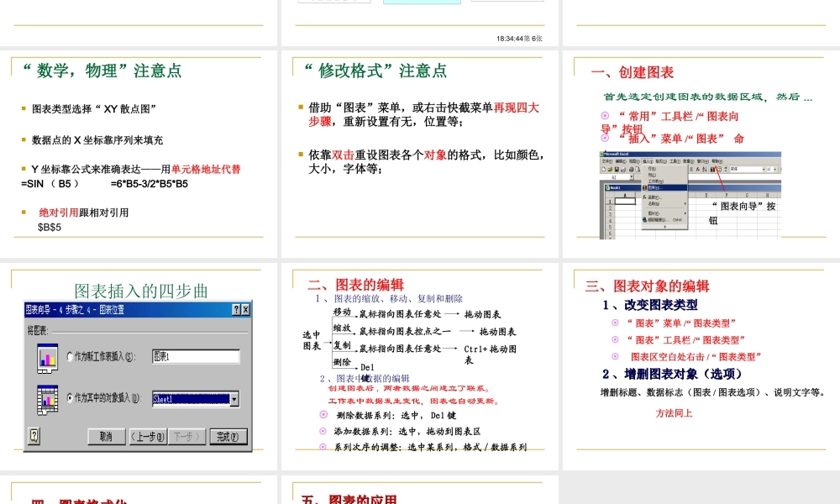Screen dimensions: 840x504
Task: Select the “数学，物理”注意点 slide thumbnail
Action: point(139,154)
